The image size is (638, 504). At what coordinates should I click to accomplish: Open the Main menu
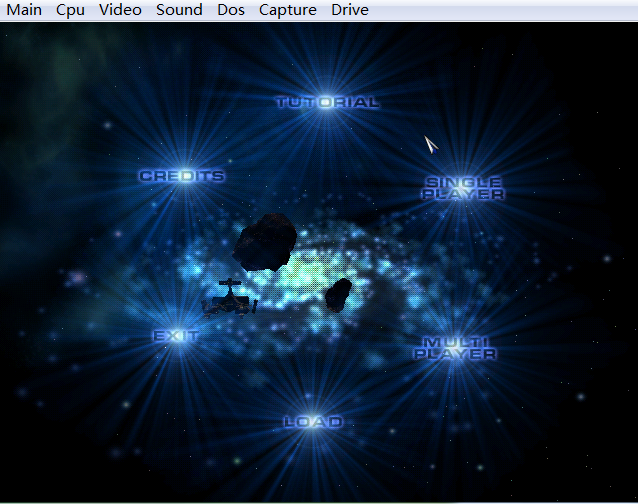[x=24, y=10]
